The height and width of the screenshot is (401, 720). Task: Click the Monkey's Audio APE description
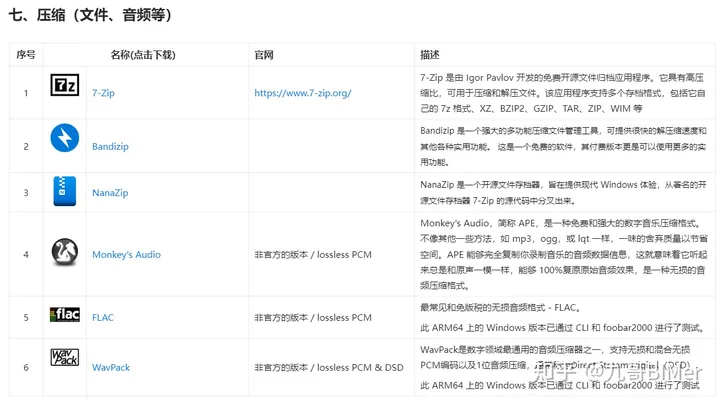[x=563, y=254]
